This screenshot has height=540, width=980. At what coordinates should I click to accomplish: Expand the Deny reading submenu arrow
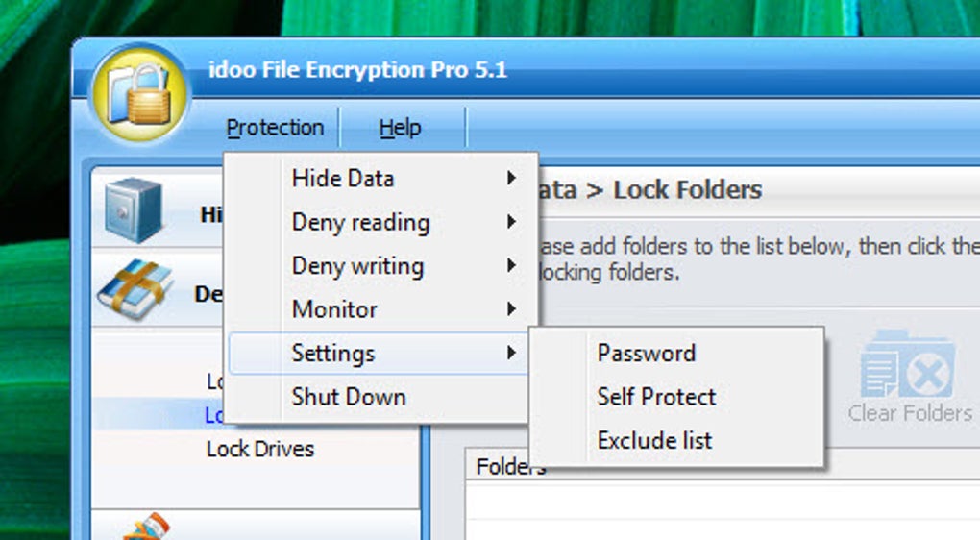(x=511, y=223)
